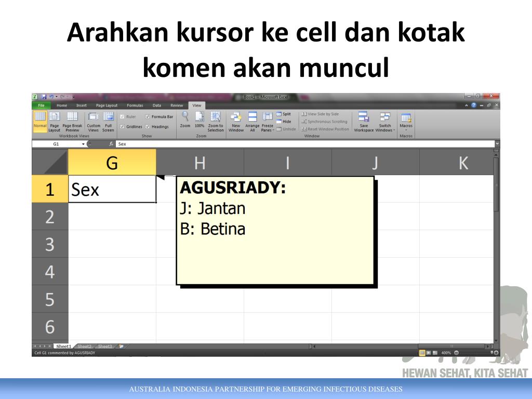The image size is (532, 399).
Task: Open the Undo history dropdown
Action: tap(56, 97)
